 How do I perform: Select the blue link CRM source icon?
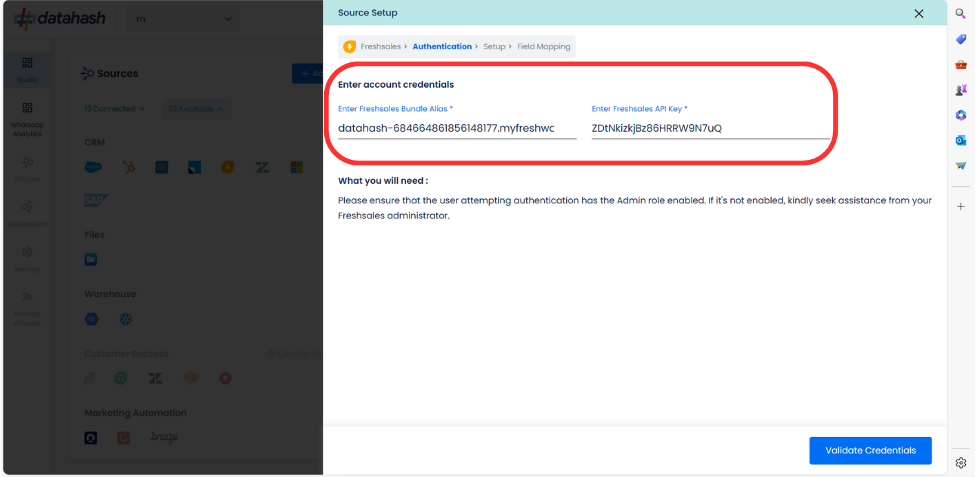[162, 168]
